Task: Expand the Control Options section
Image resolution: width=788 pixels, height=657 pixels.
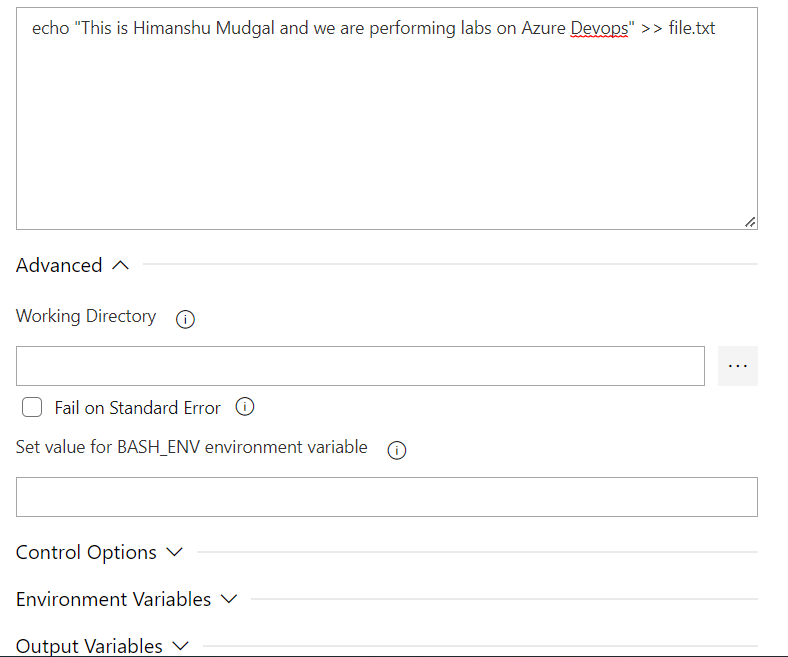Action: (174, 552)
